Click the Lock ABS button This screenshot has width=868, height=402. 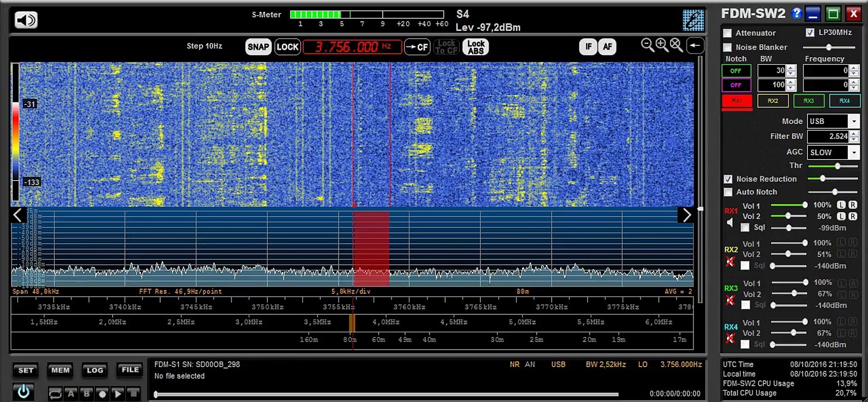476,47
